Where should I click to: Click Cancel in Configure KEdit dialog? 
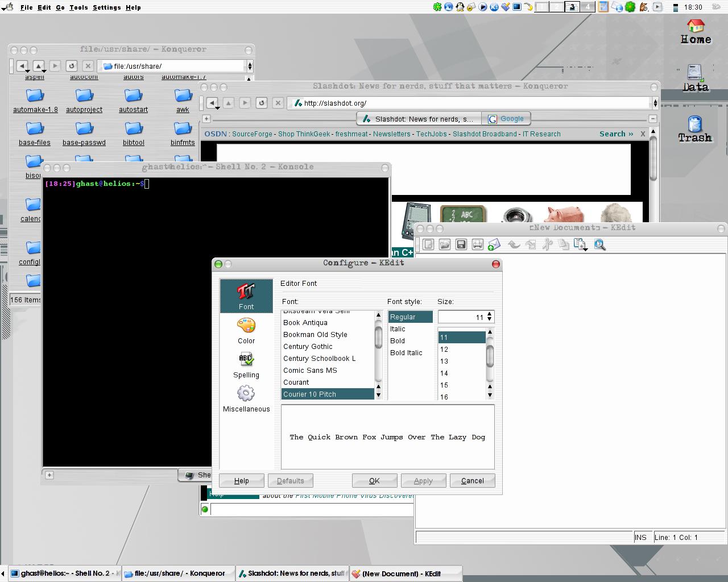point(472,480)
